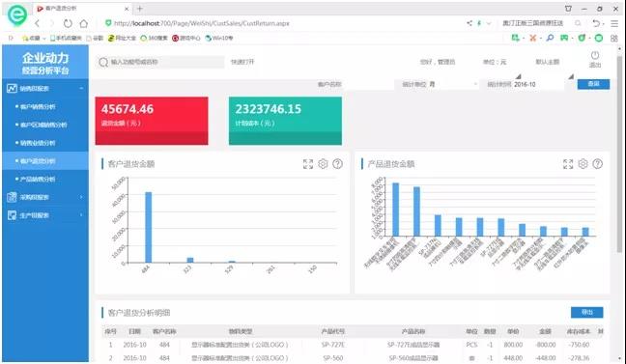Maximize the product return amount chart

coord(568,163)
